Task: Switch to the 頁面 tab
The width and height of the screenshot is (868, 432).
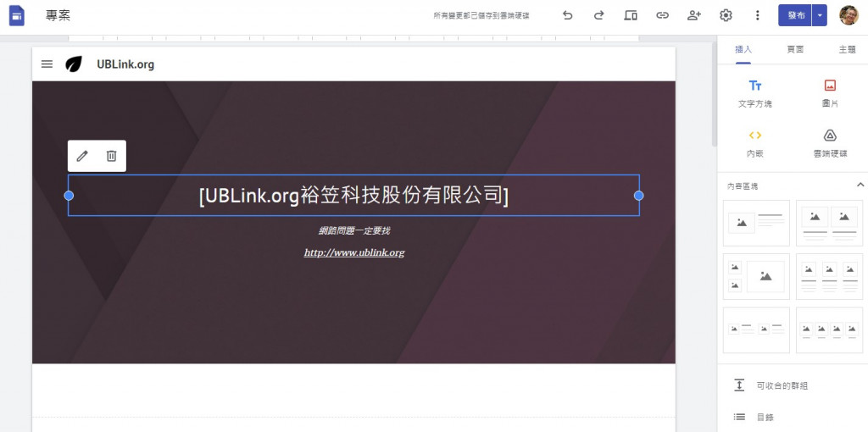Action: (x=795, y=50)
